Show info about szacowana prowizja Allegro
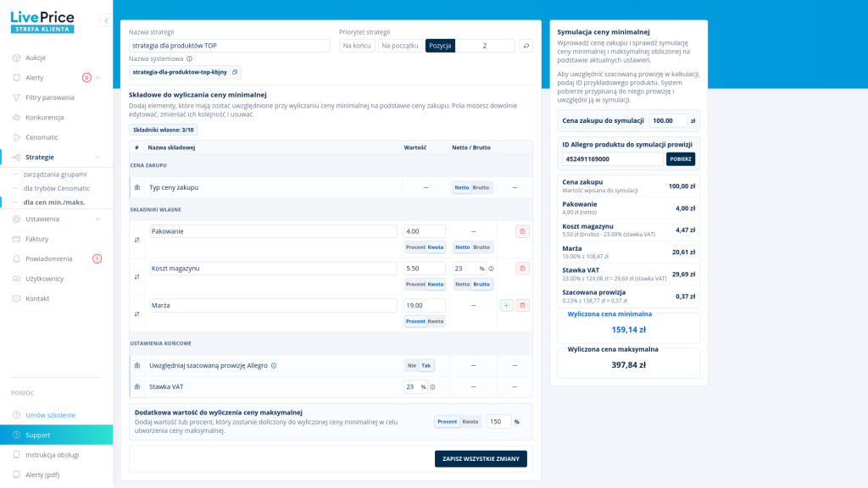Screen dimensions: 868x488 click(x=274, y=366)
